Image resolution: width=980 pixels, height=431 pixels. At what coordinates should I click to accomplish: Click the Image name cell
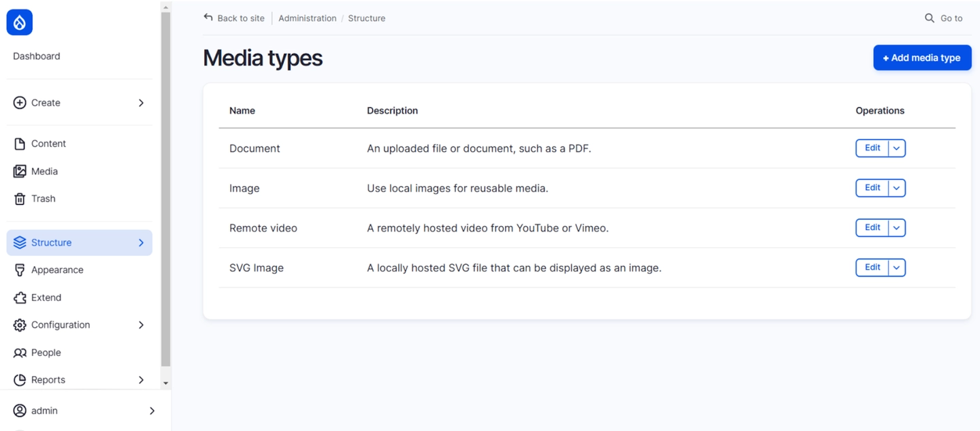pos(244,188)
